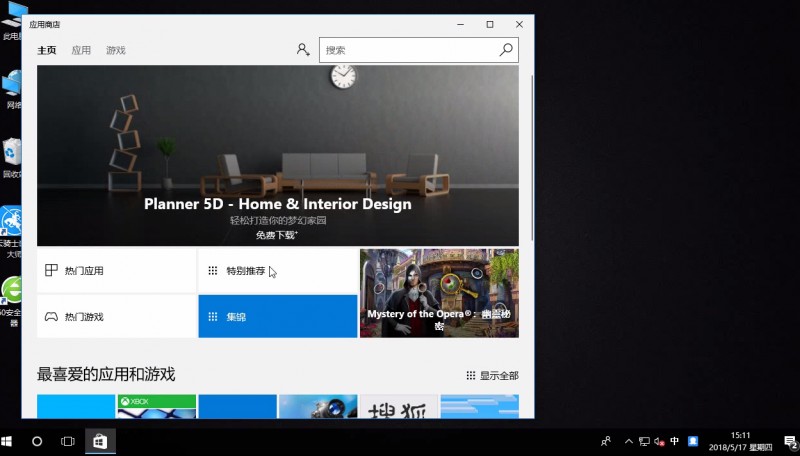800x456 pixels.
Task: Select the green 360 browser shortcut
Action: tap(11, 302)
